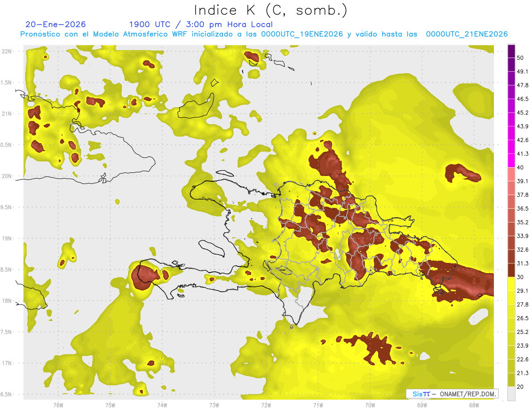The height and width of the screenshot is (411, 532).
Task: Click the '20N' latitude axis label
Action: coord(7,176)
